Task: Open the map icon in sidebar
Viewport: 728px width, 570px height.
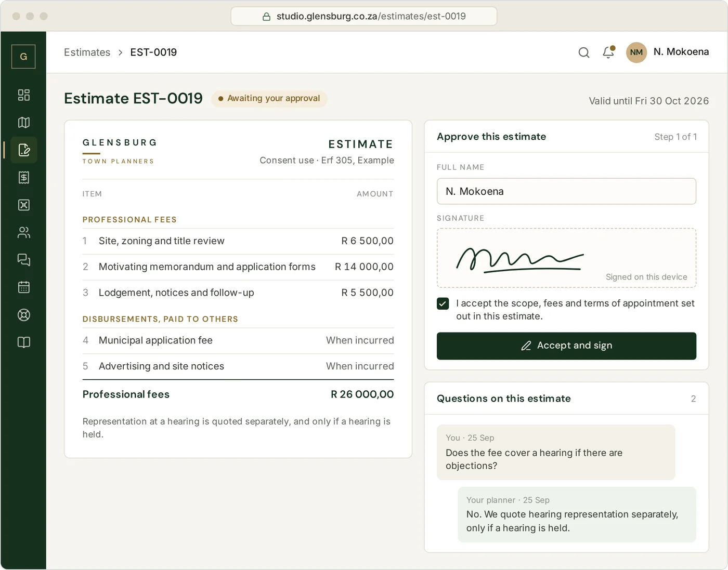Action: click(24, 123)
